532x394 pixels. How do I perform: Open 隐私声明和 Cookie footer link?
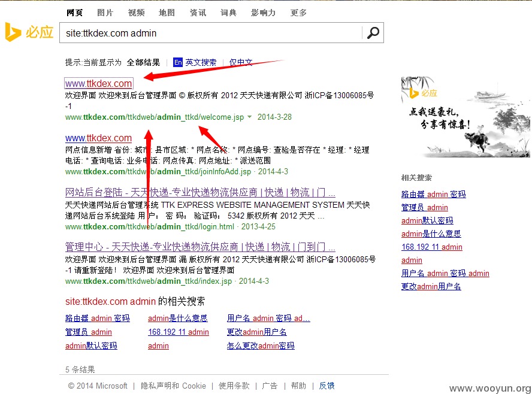pyautogui.click(x=173, y=386)
